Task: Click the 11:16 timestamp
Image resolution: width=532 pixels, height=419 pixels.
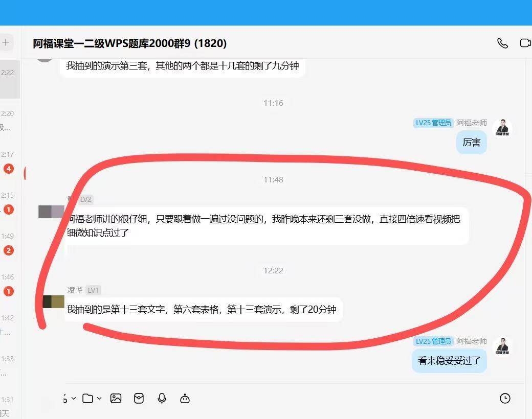Action: (x=273, y=103)
